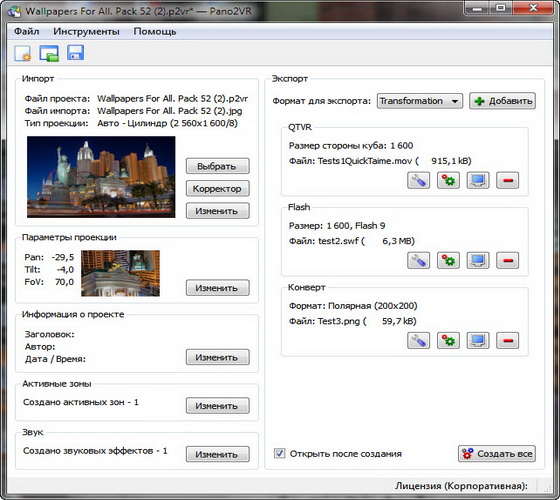Remove the Конверт output entry

click(x=508, y=340)
